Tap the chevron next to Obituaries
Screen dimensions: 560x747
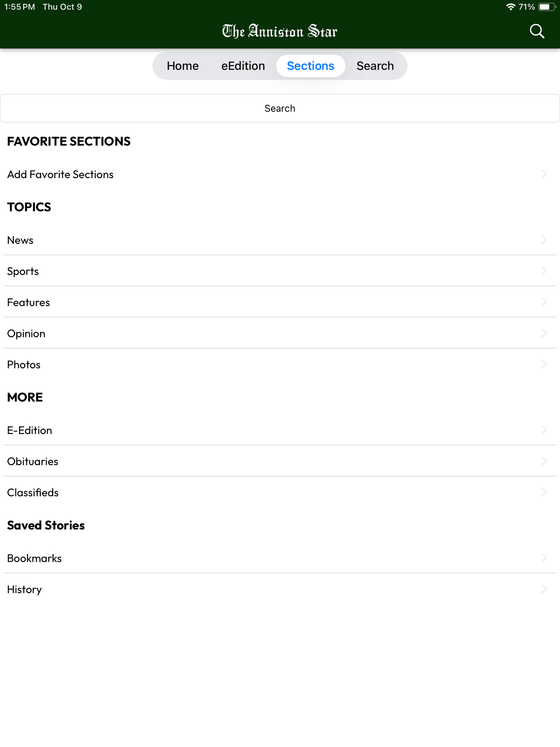click(544, 461)
